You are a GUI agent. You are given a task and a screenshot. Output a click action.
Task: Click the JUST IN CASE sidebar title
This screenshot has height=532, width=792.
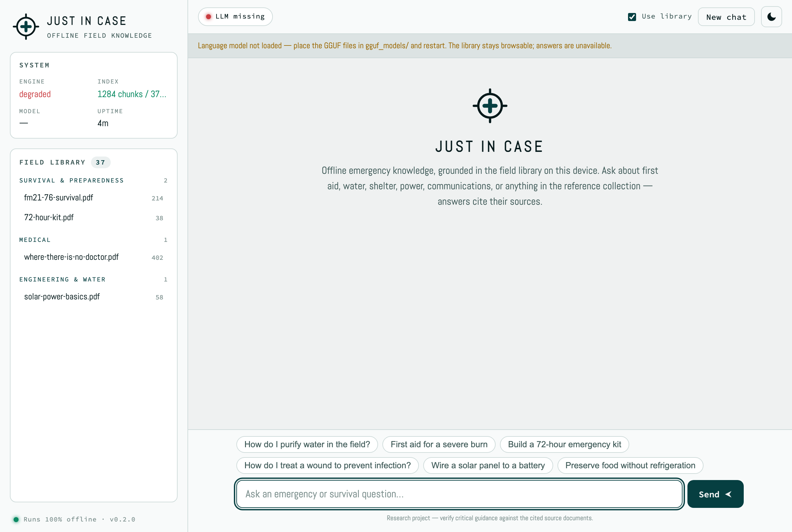pyautogui.click(x=87, y=21)
